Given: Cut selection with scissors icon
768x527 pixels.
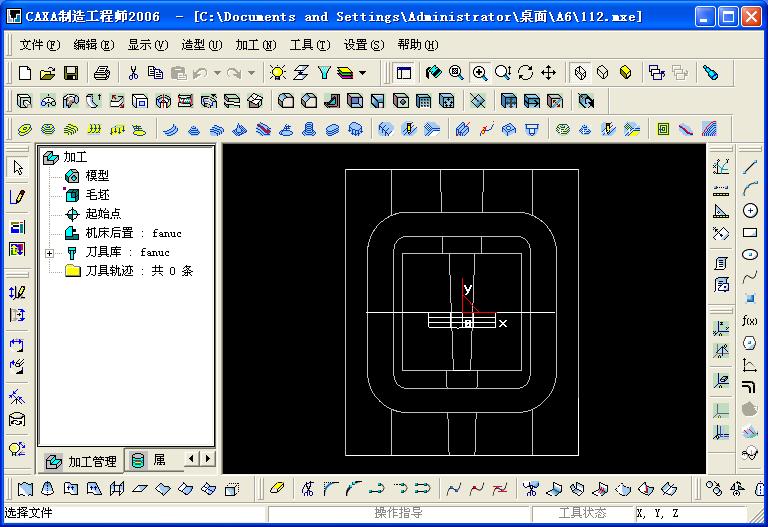Looking at the screenshot, I should pos(133,73).
